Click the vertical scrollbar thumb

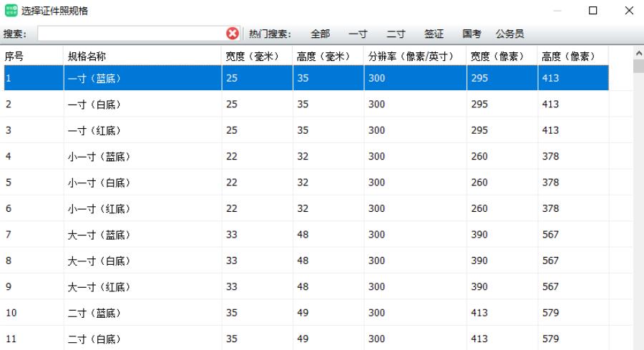[639, 66]
